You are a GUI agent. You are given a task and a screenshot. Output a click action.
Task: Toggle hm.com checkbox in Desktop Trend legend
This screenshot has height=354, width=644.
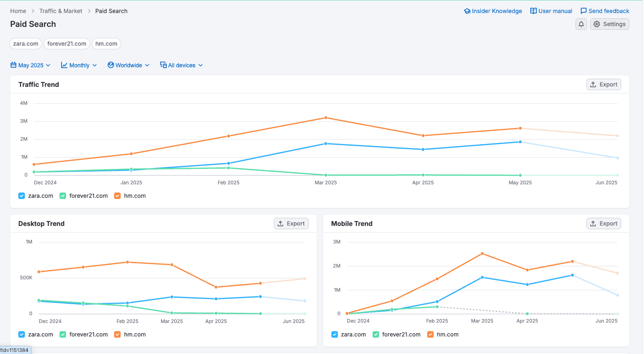[117, 334]
